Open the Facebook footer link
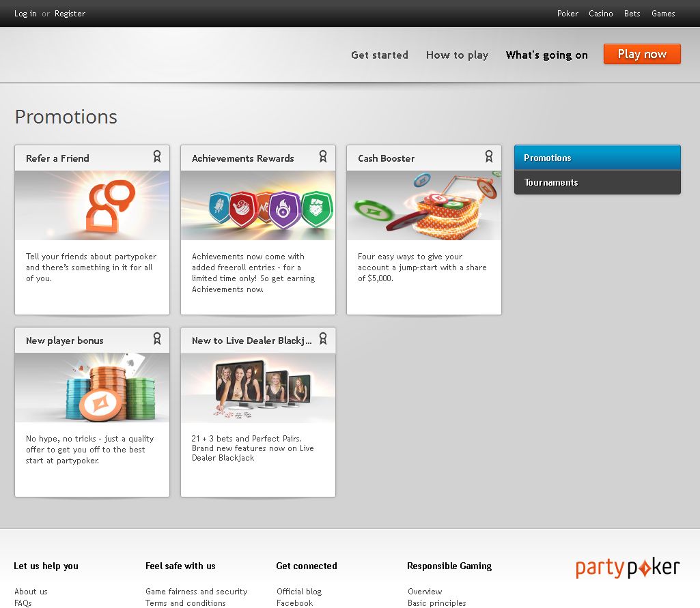Image resolution: width=700 pixels, height=608 pixels. [x=294, y=603]
